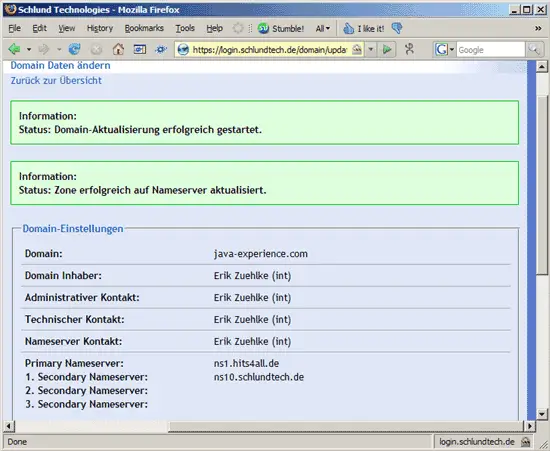Click the vertical scrollbar up arrow
Image resolution: width=550 pixels, height=451 pixels.
tap(542, 66)
